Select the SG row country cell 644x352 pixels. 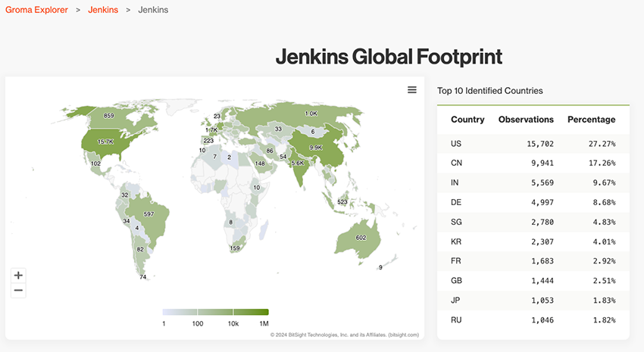coord(456,222)
